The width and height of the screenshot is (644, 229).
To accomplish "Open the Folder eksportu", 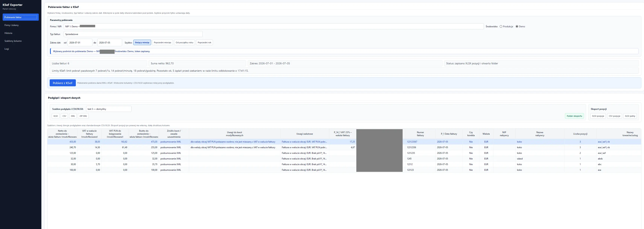I will [x=574, y=116].
